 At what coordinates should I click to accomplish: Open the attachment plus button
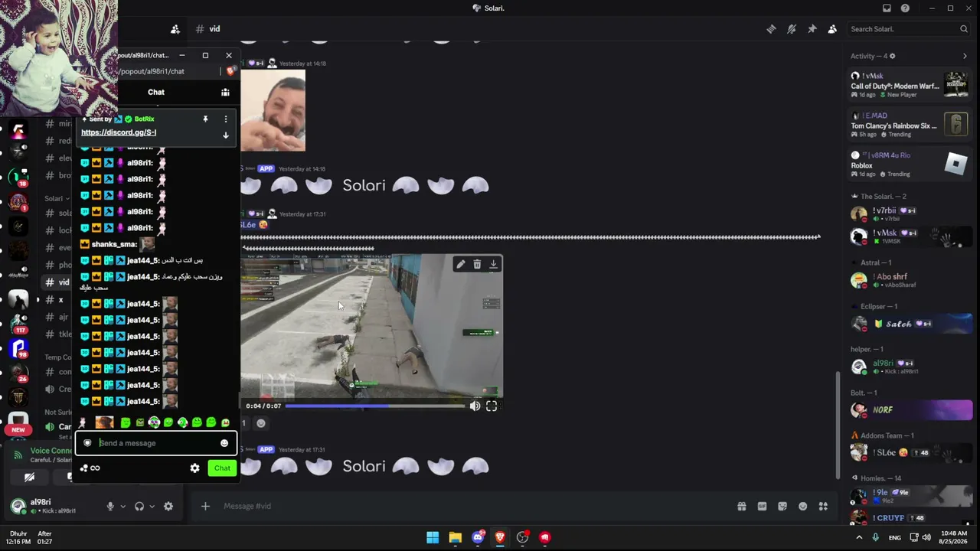pos(205,506)
